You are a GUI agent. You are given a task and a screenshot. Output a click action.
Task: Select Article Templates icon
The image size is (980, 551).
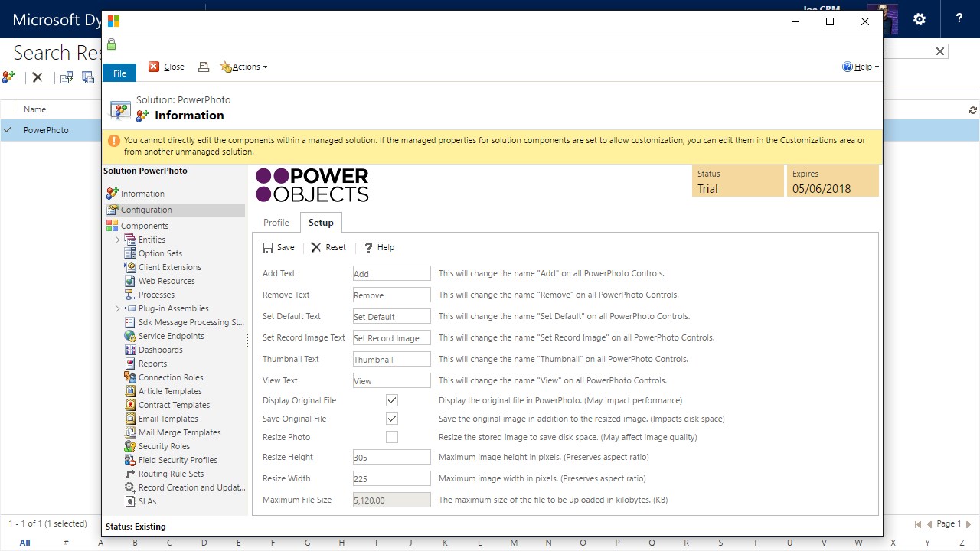tap(130, 391)
